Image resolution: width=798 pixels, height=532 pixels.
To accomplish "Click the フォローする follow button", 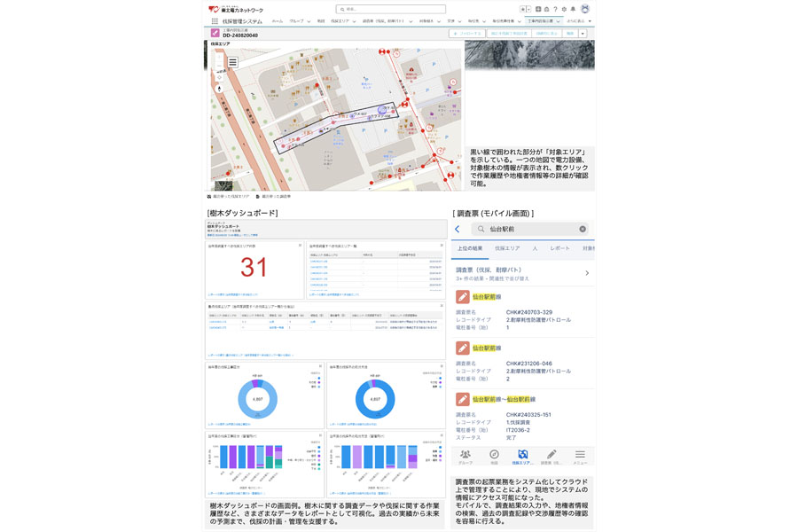I will [x=467, y=34].
